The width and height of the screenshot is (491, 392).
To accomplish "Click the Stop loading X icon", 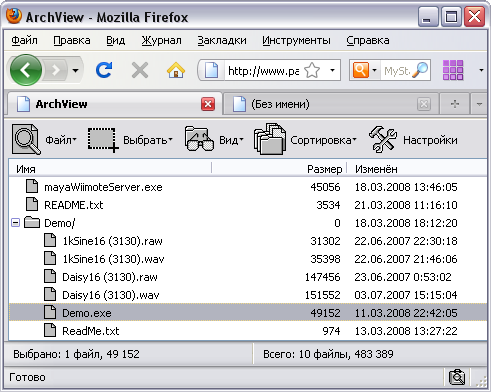I will [140, 70].
